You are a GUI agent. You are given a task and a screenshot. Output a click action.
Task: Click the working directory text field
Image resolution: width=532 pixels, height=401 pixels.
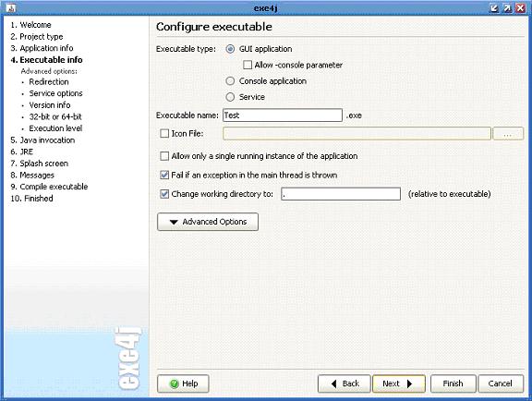pos(341,194)
